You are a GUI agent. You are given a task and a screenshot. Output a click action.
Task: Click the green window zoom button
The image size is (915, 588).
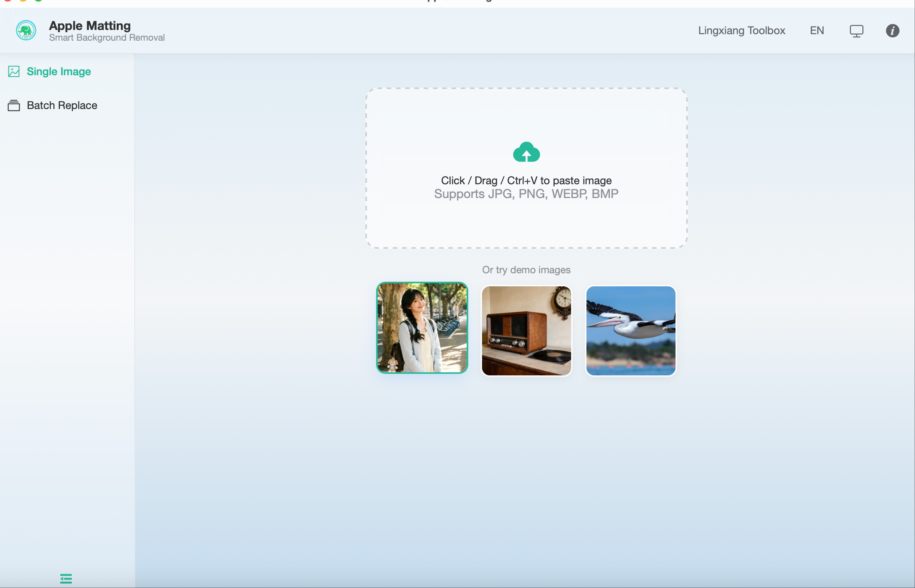coord(38,1)
